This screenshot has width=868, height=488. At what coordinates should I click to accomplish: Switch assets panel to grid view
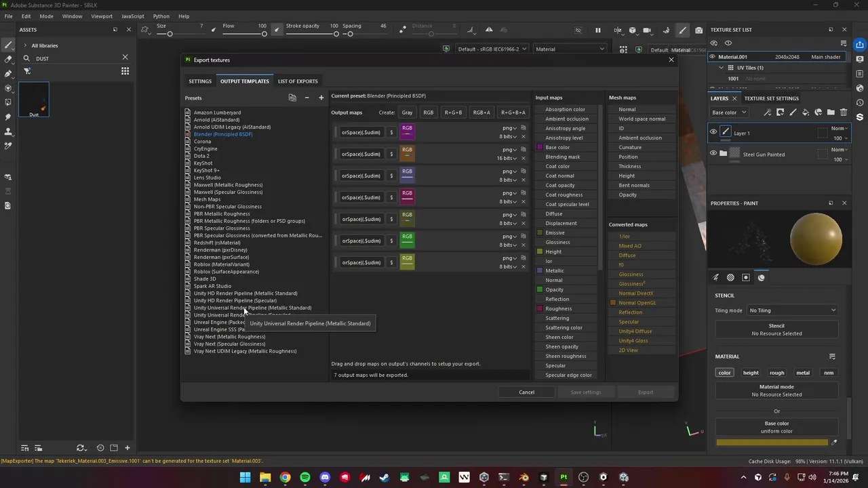pyautogui.click(x=125, y=71)
